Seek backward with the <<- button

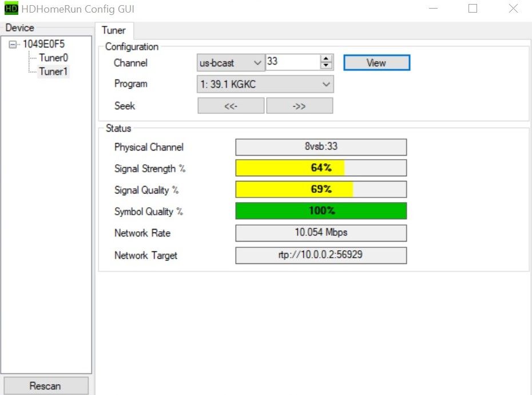coord(231,106)
